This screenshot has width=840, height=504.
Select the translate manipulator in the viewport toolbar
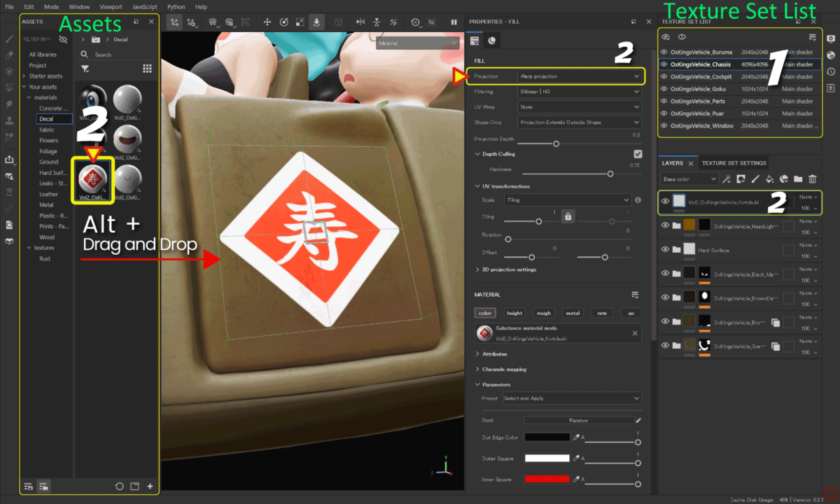click(x=267, y=22)
